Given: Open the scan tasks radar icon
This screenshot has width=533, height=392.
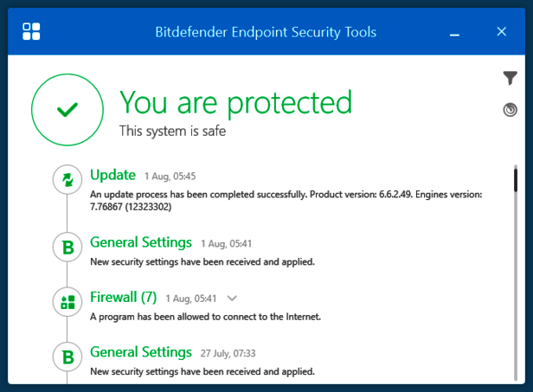Looking at the screenshot, I should point(510,110).
